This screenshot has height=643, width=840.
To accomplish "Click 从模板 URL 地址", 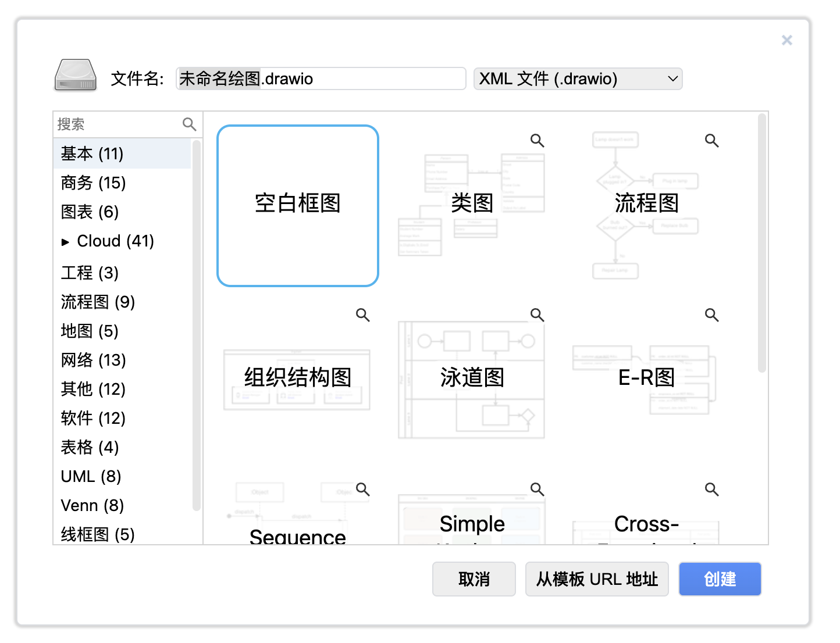I will tap(596, 578).
